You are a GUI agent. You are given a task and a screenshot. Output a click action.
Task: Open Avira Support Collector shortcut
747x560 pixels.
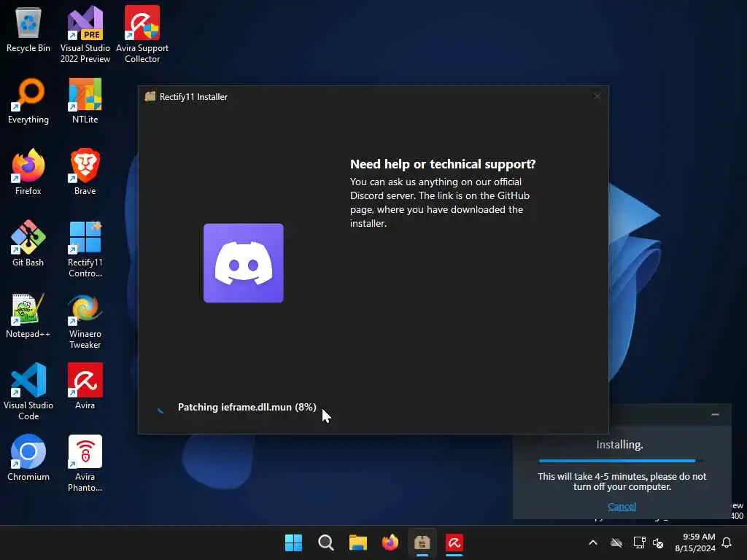142,34
